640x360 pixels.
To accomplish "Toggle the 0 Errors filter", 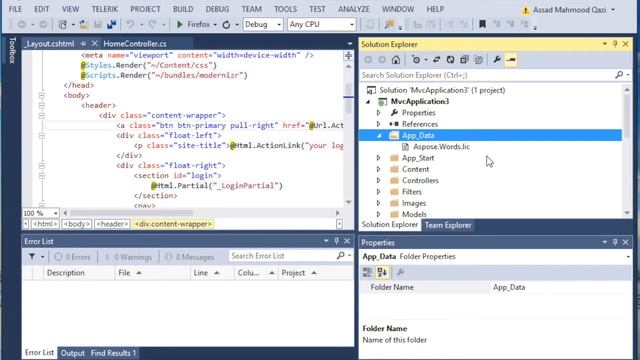I will [x=72, y=257].
